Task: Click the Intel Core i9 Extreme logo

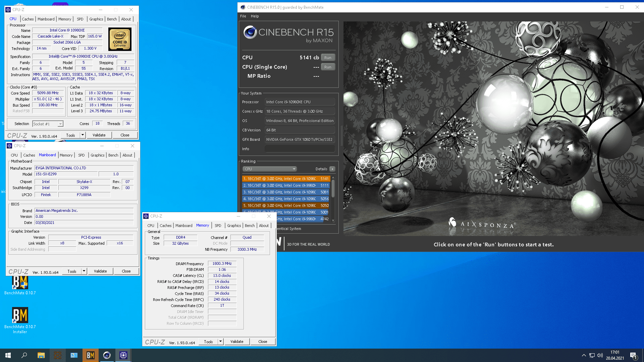Action: pyautogui.click(x=120, y=39)
